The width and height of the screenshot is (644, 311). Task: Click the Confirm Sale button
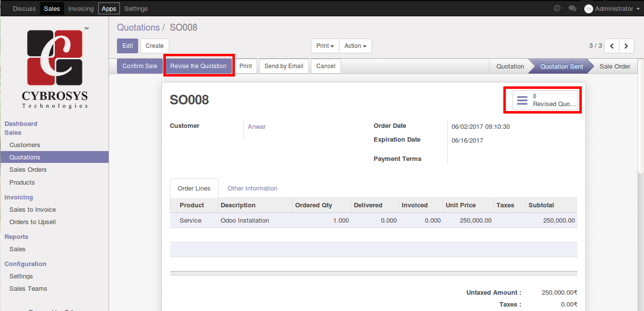click(140, 66)
